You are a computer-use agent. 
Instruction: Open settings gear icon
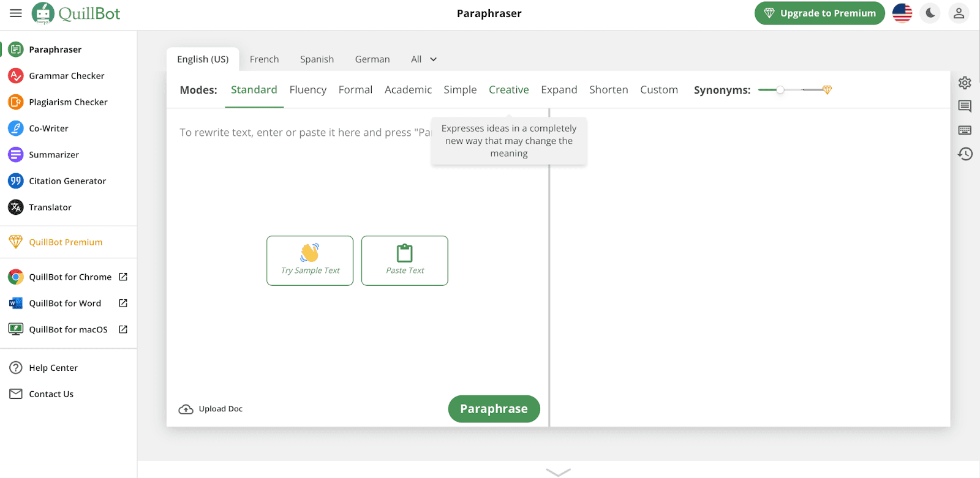click(965, 83)
